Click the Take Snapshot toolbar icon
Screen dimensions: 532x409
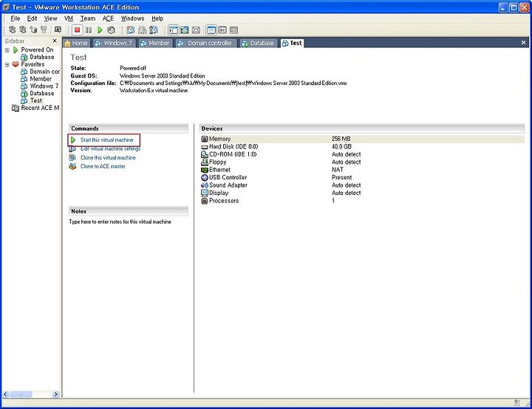pos(131,30)
